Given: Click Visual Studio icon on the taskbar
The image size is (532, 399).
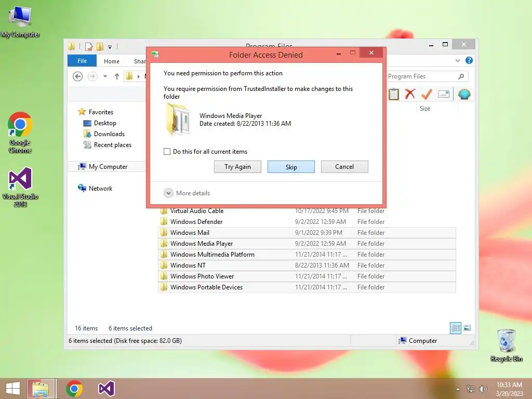Looking at the screenshot, I should (x=106, y=389).
